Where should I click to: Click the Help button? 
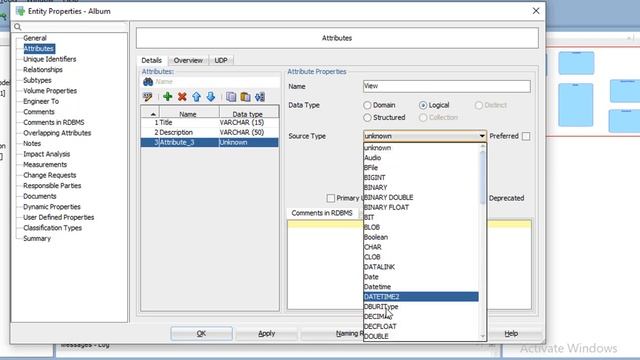[511, 333]
